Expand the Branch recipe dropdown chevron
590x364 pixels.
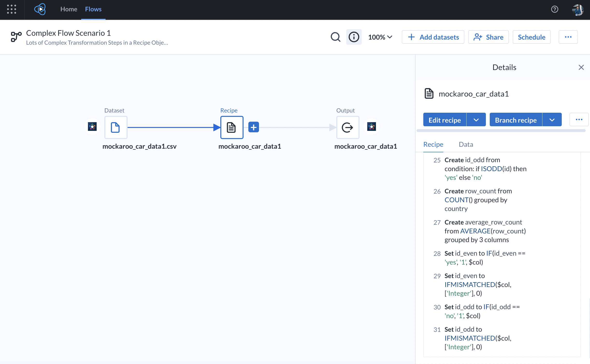pos(552,119)
